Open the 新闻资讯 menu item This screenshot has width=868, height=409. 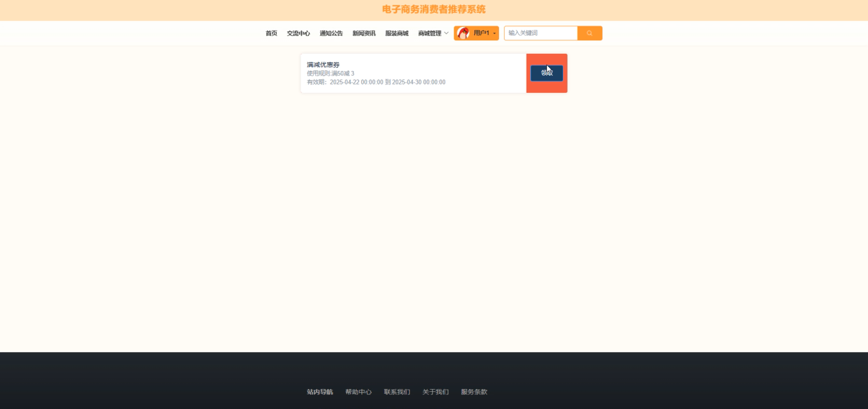(364, 33)
